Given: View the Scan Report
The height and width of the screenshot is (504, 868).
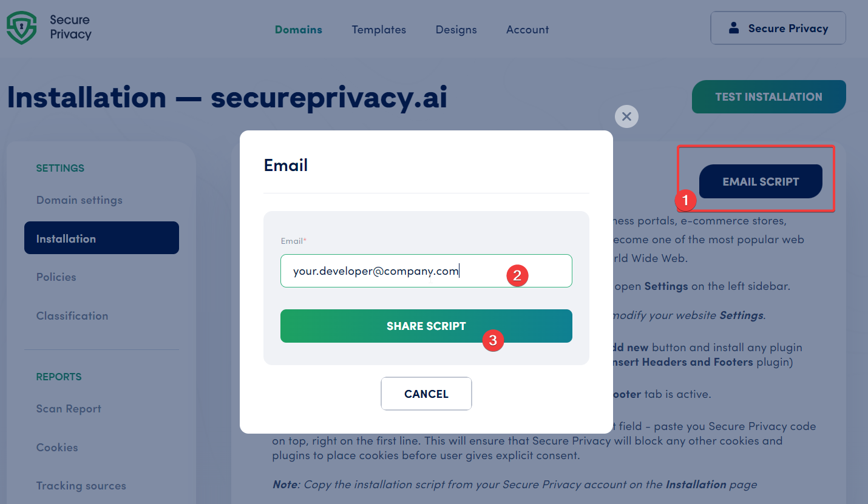Looking at the screenshot, I should [69, 409].
